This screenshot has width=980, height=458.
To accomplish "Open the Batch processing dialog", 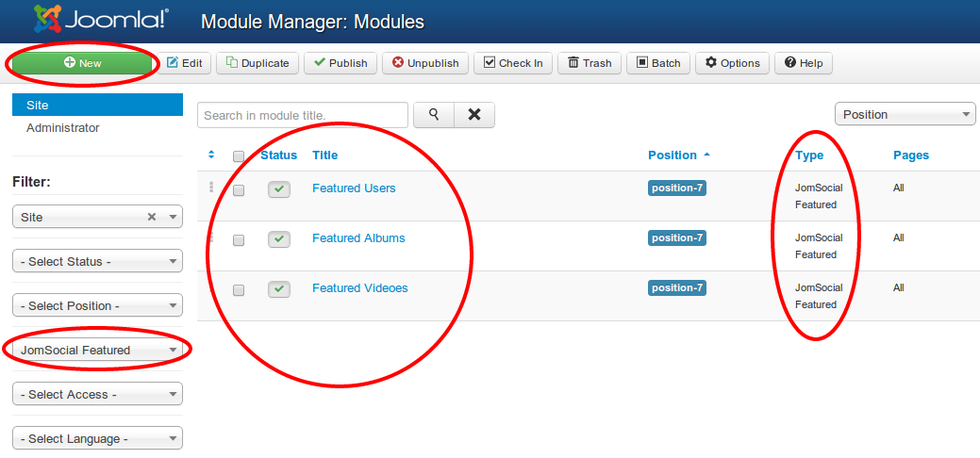I will click(658, 63).
